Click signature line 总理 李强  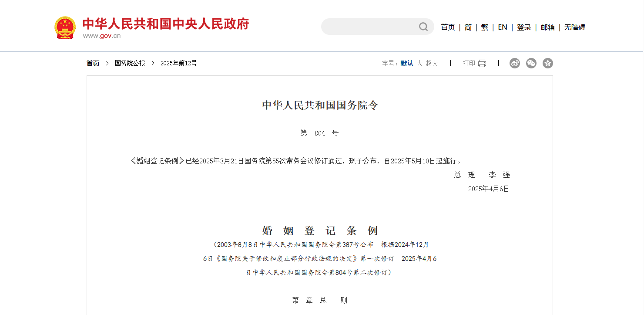482,175
